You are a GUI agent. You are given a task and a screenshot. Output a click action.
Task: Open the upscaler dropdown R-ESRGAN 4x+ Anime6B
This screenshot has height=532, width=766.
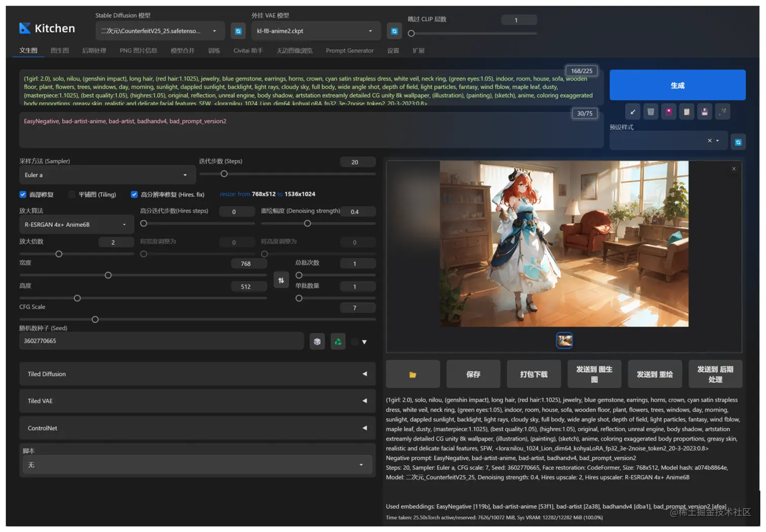[76, 225]
